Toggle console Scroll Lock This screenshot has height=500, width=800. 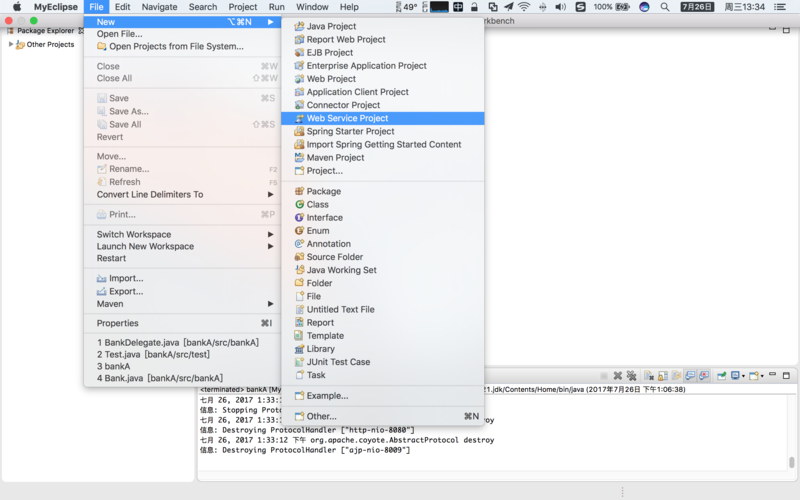pyautogui.click(x=663, y=376)
